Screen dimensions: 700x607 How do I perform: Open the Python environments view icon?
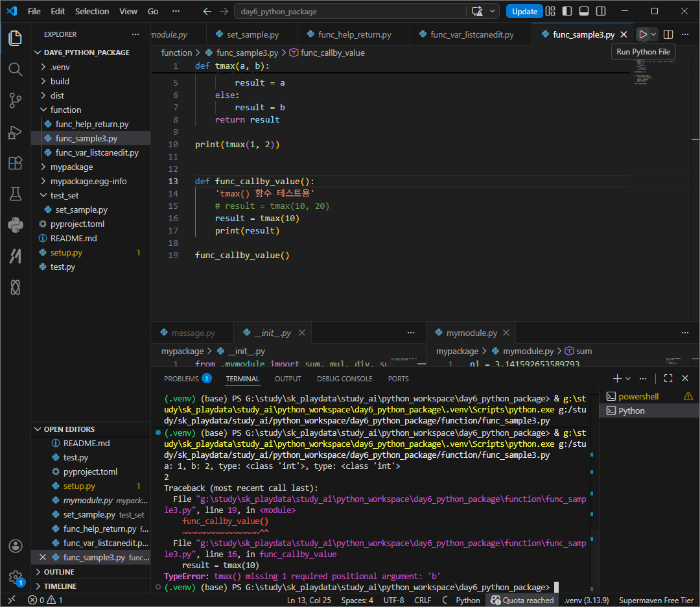(15, 224)
